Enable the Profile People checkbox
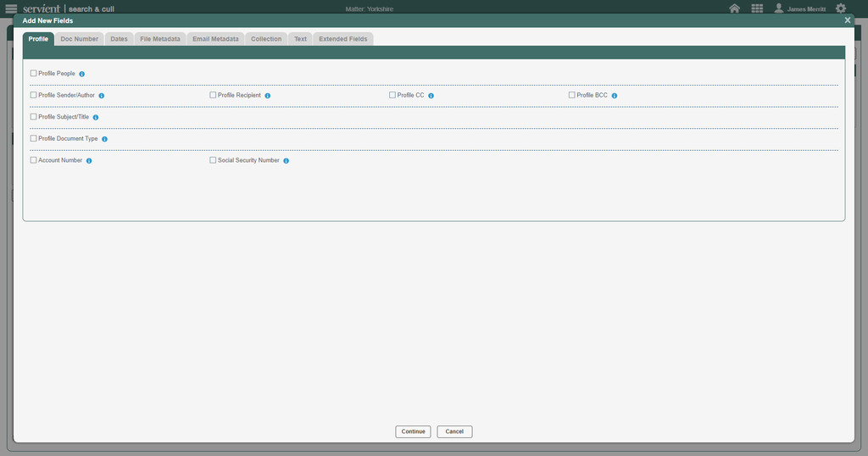Viewport: 868px width, 456px height. [x=34, y=74]
